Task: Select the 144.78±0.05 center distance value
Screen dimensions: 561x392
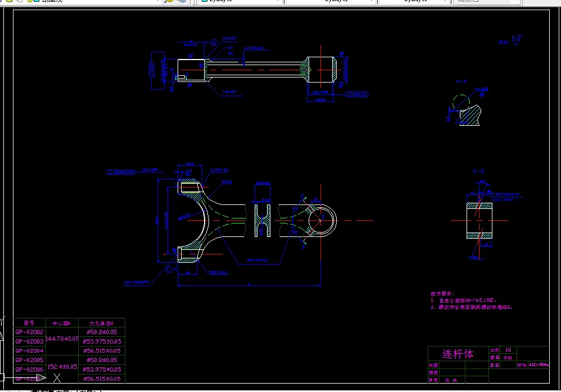Action: click(x=62, y=339)
